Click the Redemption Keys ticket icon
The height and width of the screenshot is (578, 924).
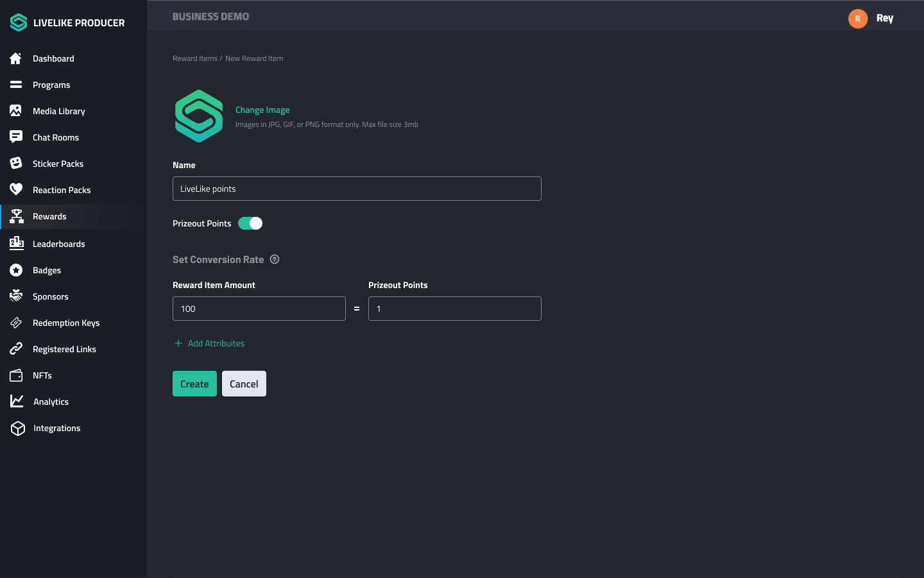(16, 323)
